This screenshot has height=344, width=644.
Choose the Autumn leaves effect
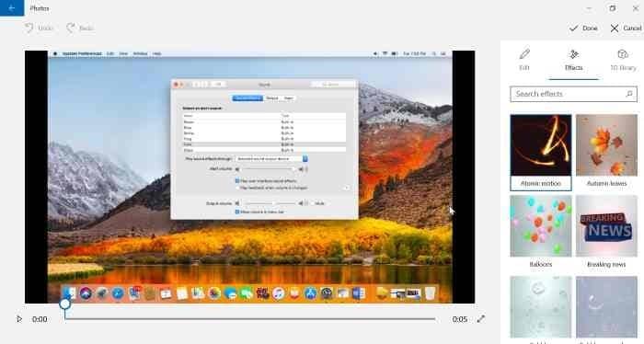click(x=606, y=153)
